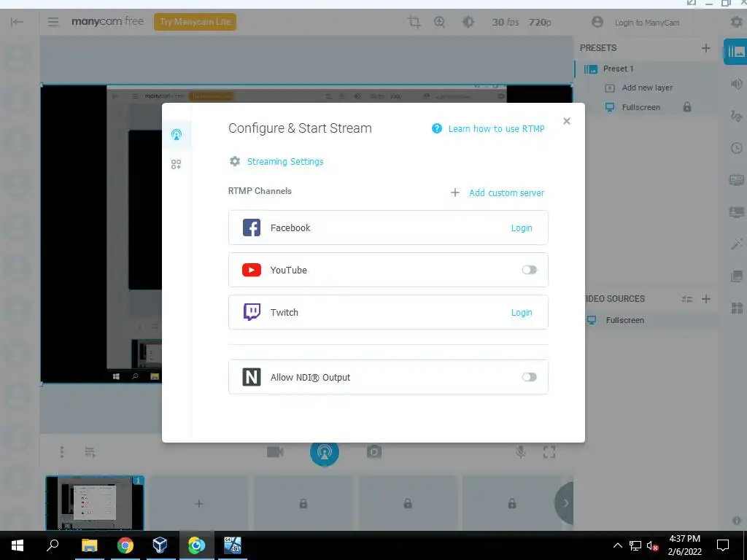Open File Explorer from the taskbar

89,545
